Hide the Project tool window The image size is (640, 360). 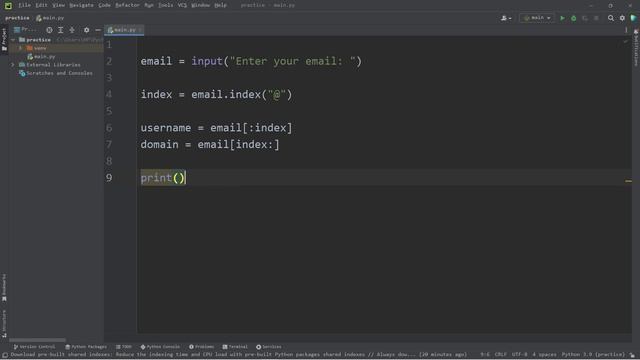pyautogui.click(x=98, y=30)
